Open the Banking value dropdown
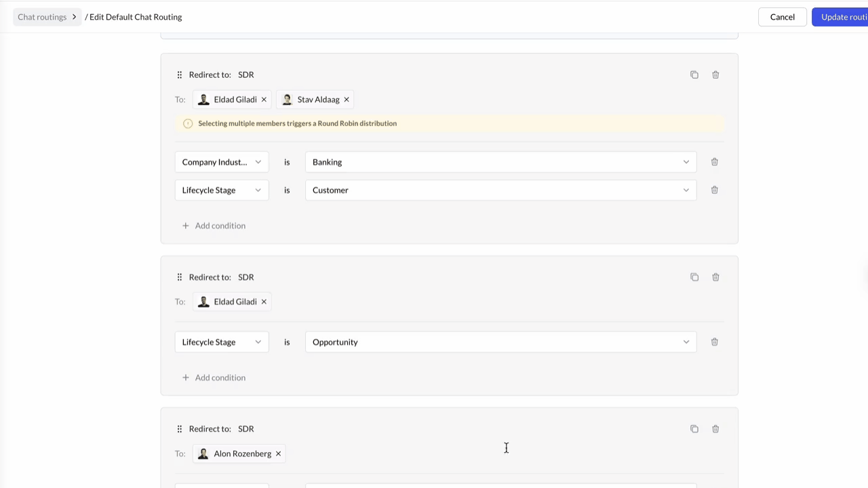868x488 pixels. pos(500,162)
